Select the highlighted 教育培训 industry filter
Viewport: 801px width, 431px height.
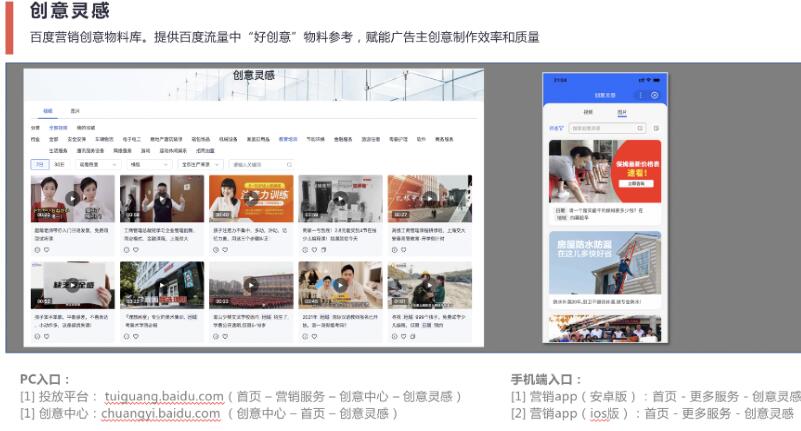tap(288, 139)
